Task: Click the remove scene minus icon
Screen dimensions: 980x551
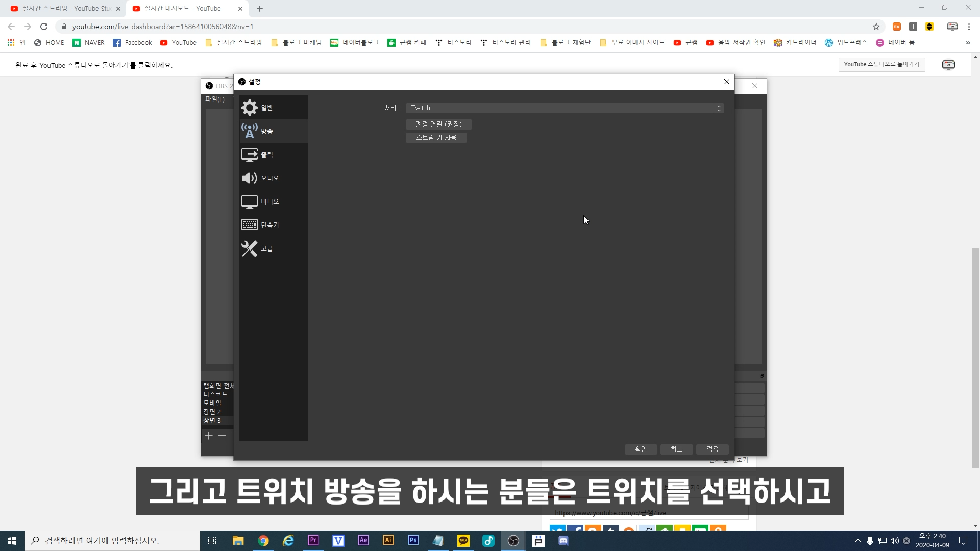Action: tap(222, 436)
